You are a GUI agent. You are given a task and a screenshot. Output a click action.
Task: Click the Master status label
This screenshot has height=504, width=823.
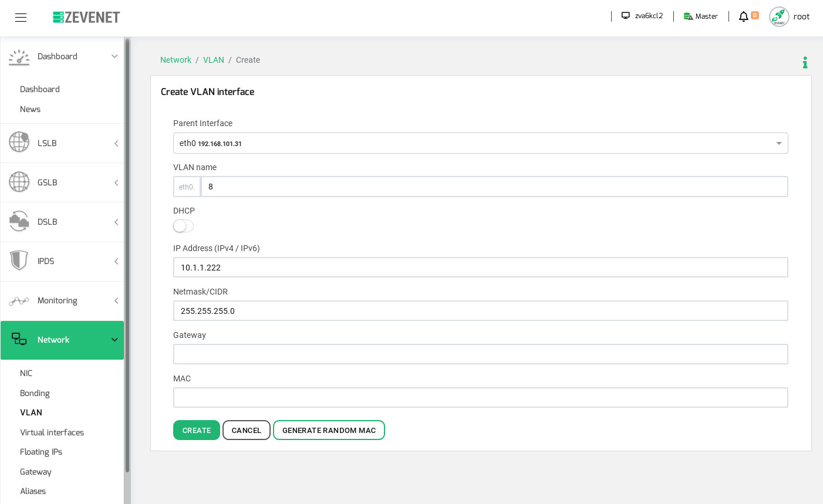point(707,16)
